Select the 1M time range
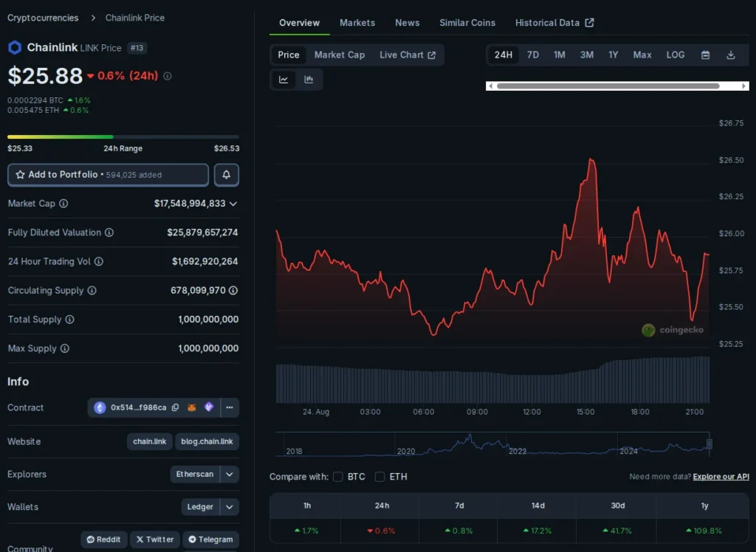 (x=560, y=55)
